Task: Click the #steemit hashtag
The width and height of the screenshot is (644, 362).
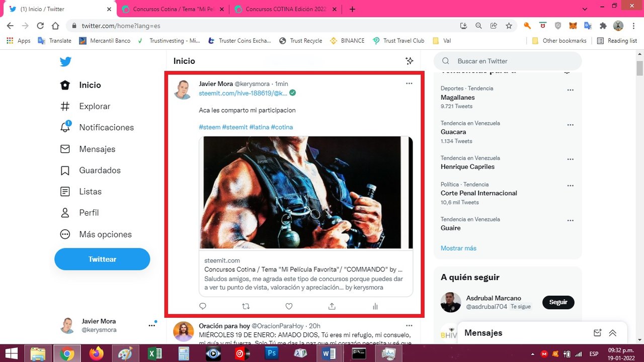Action: [x=235, y=127]
